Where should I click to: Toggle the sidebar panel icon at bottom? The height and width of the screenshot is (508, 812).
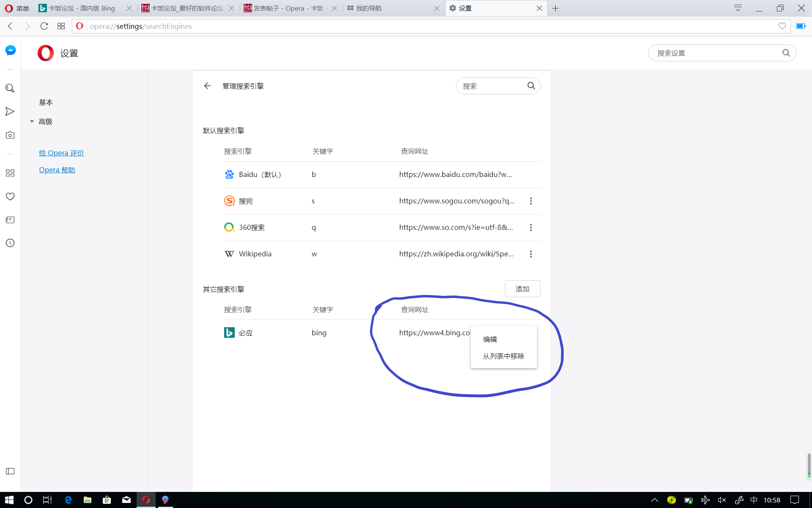[10, 471]
